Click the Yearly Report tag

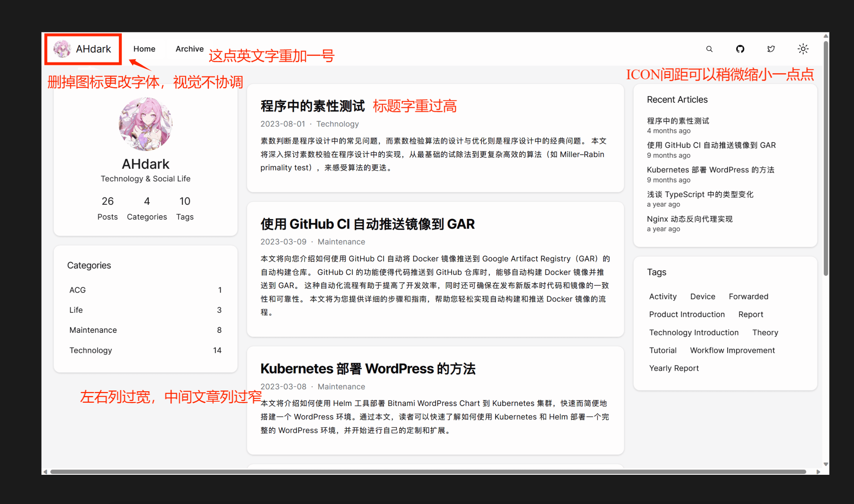(x=673, y=368)
